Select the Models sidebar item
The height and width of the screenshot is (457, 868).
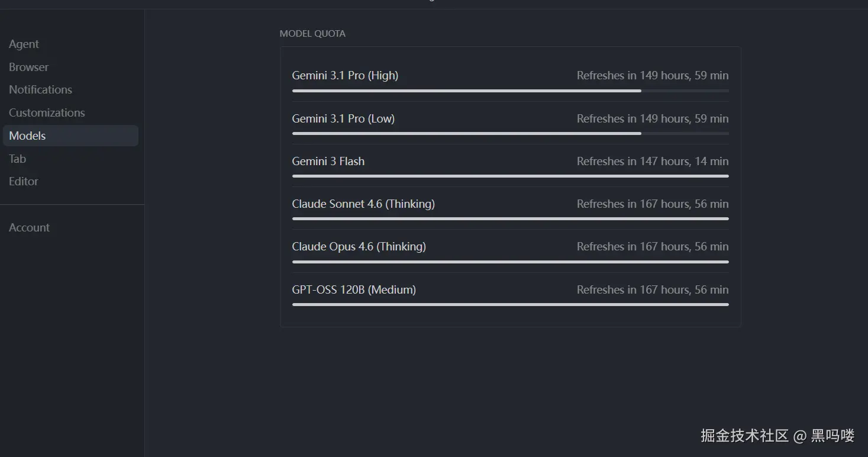(x=27, y=136)
